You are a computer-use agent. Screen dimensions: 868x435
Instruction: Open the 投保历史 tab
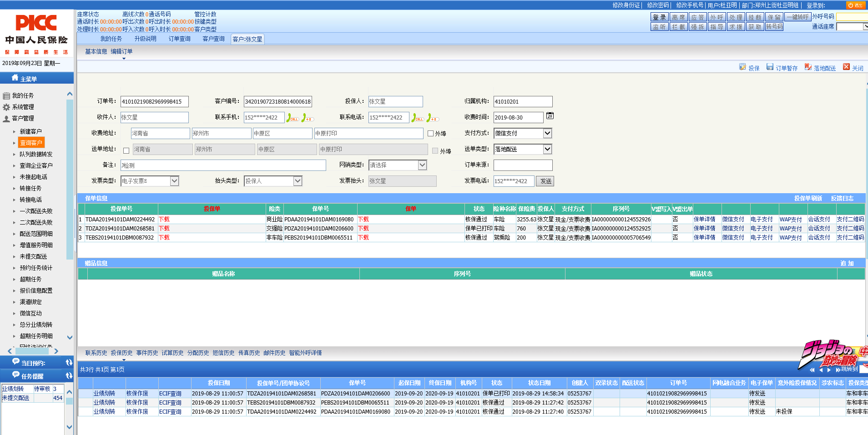[121, 353]
